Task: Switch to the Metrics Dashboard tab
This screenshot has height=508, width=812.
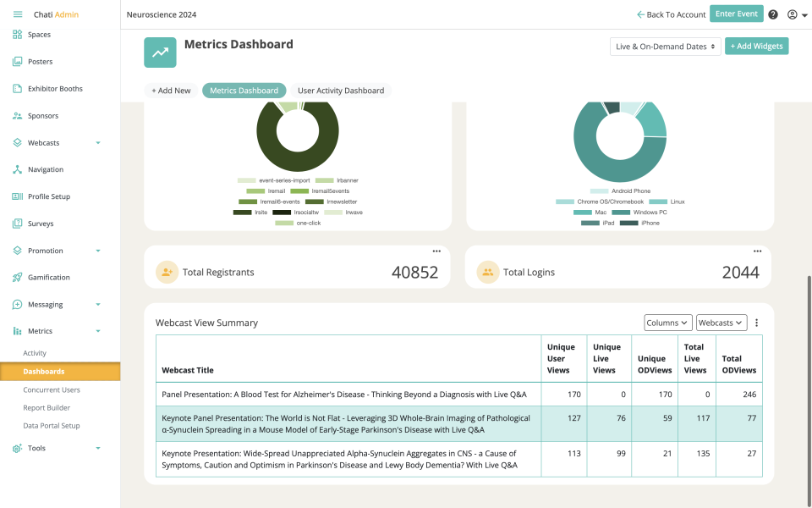Action: tap(244, 91)
